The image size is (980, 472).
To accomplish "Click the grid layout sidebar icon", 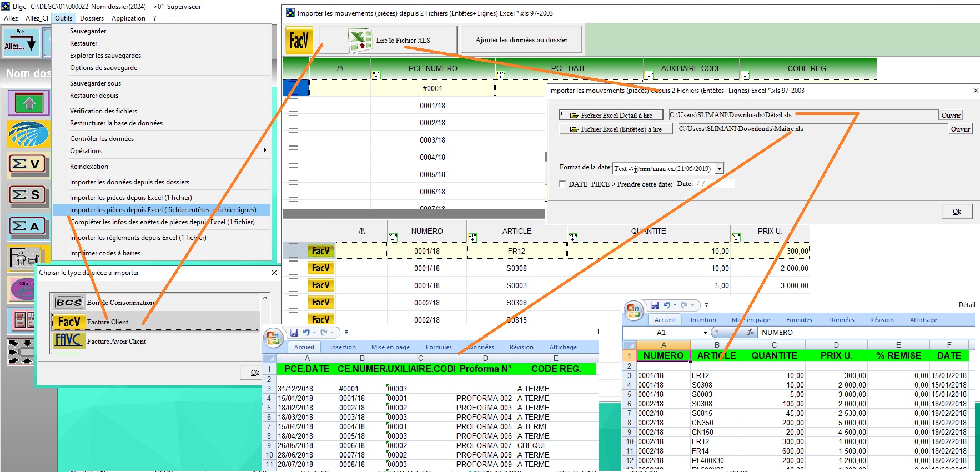I will pos(24,321).
